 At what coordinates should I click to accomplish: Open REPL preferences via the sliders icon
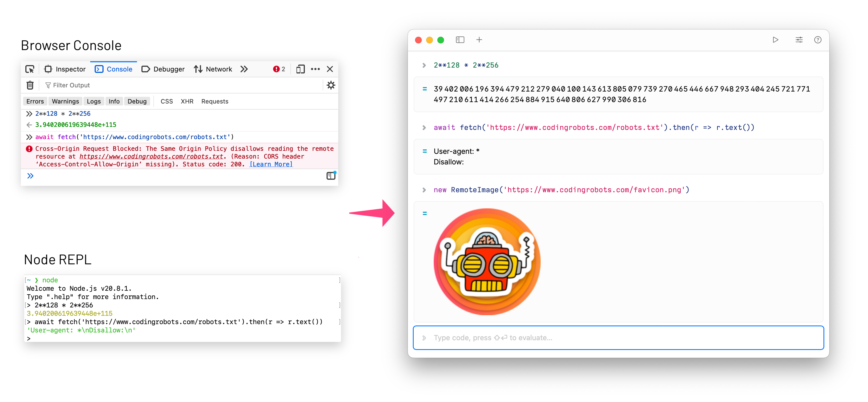point(799,40)
